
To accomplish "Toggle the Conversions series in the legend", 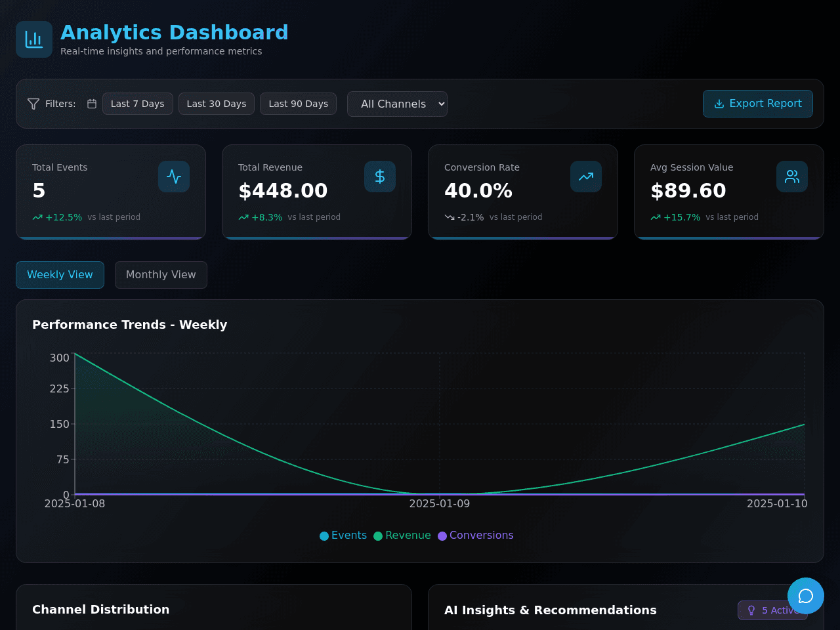I will [476, 535].
